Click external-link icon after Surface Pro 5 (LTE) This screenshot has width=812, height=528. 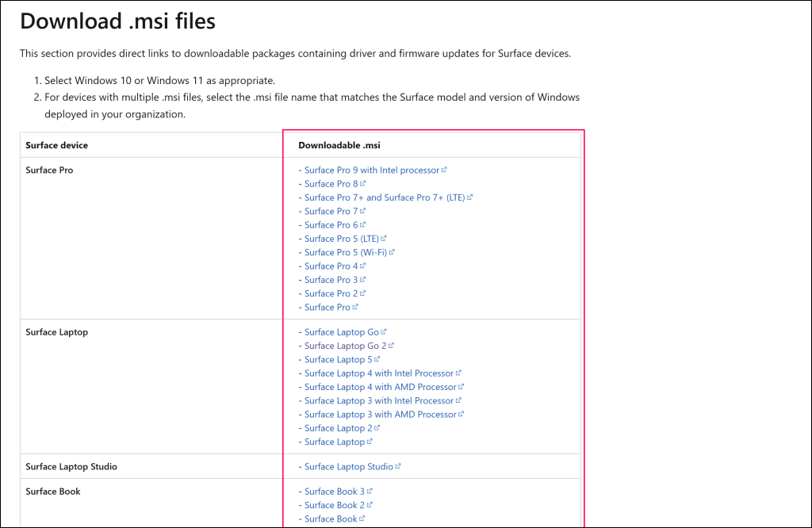tap(384, 239)
